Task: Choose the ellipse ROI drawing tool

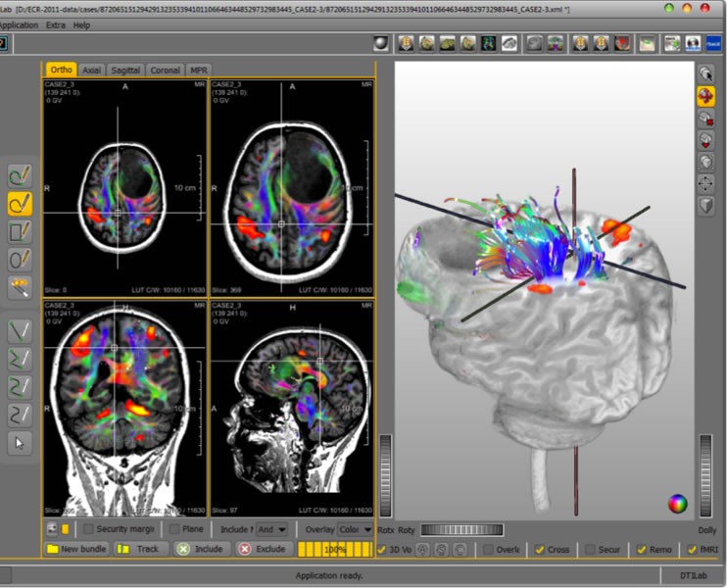Action: coord(20,260)
